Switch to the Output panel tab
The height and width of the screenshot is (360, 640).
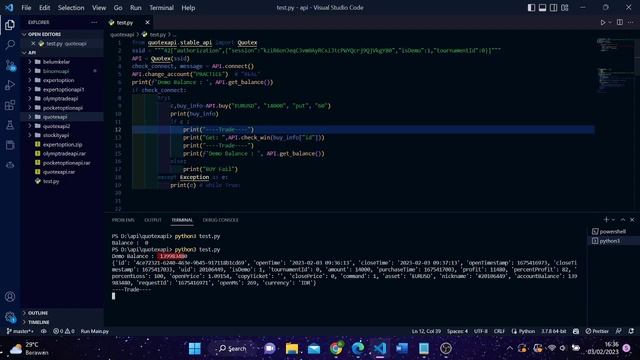tap(153, 220)
